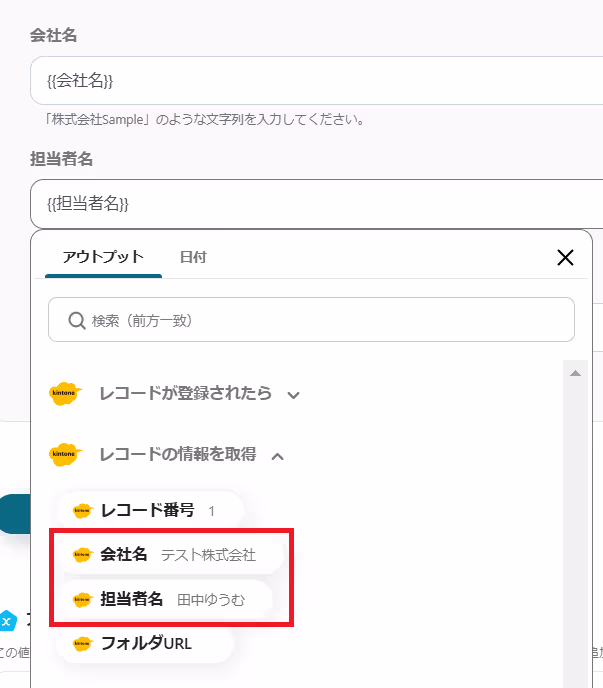Select the レコード番号 output item
Image resolution: width=603 pixels, height=688 pixels.
(150, 511)
